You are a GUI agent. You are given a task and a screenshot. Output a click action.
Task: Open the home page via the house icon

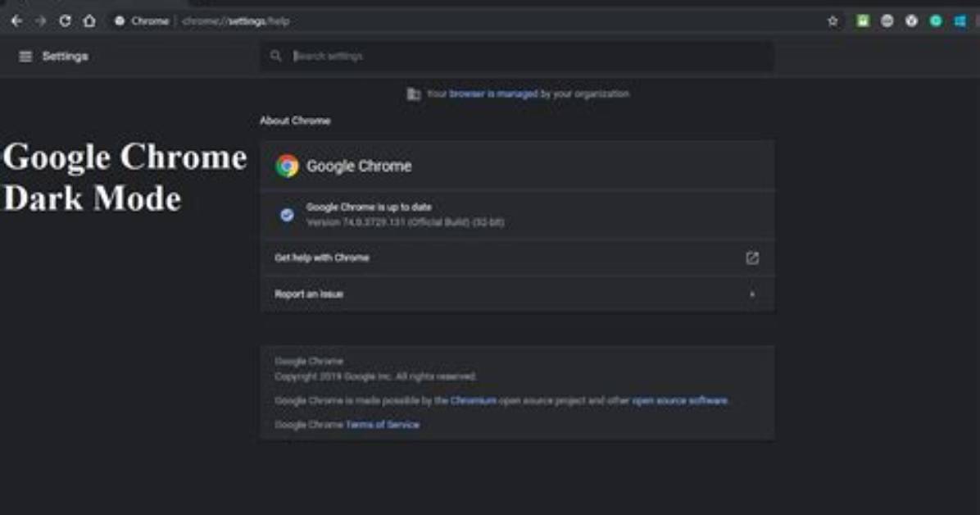(x=89, y=21)
